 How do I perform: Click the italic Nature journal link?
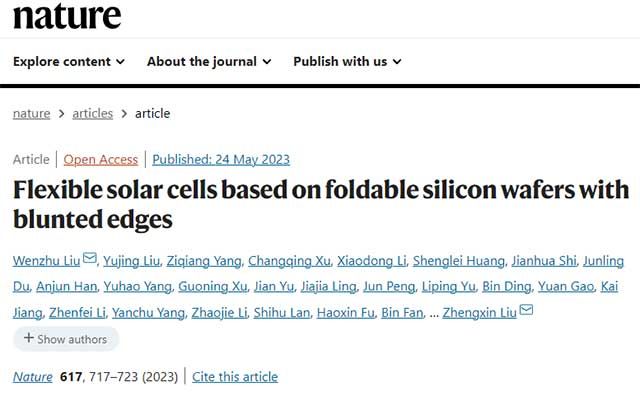tap(33, 377)
